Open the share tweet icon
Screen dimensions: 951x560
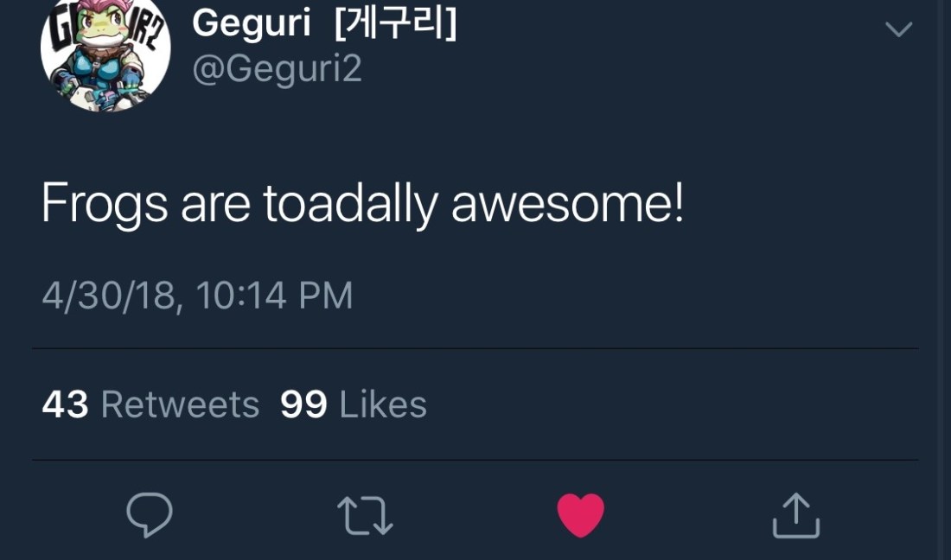point(795,515)
